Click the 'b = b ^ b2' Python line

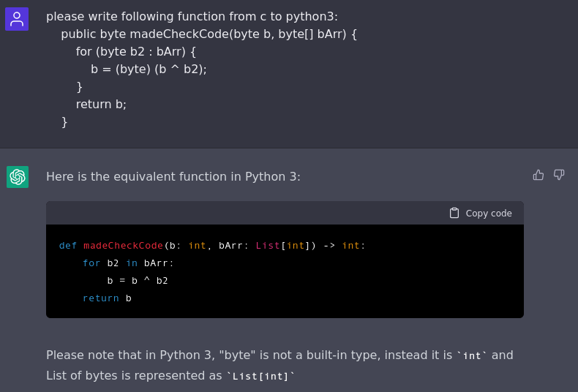138,281
